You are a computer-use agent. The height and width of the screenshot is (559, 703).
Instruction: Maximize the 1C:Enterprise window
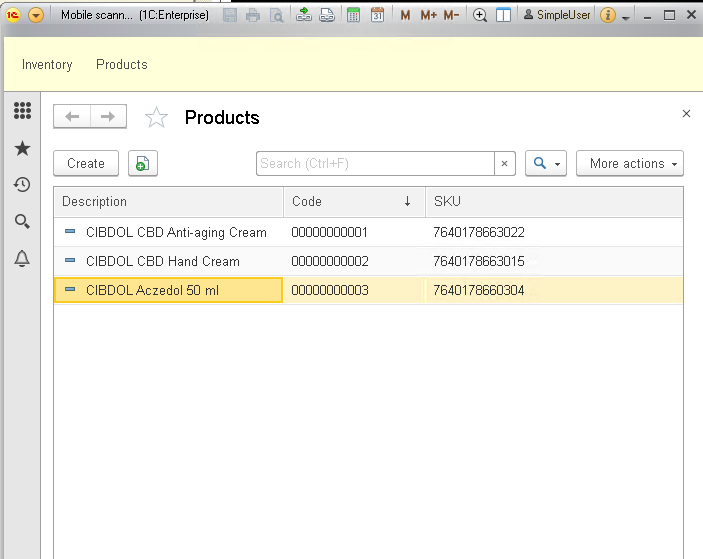point(669,15)
